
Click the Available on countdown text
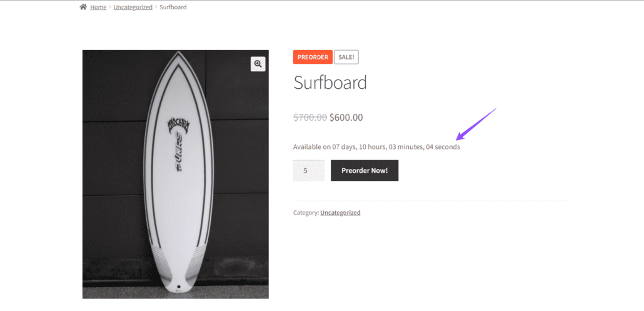tap(376, 146)
